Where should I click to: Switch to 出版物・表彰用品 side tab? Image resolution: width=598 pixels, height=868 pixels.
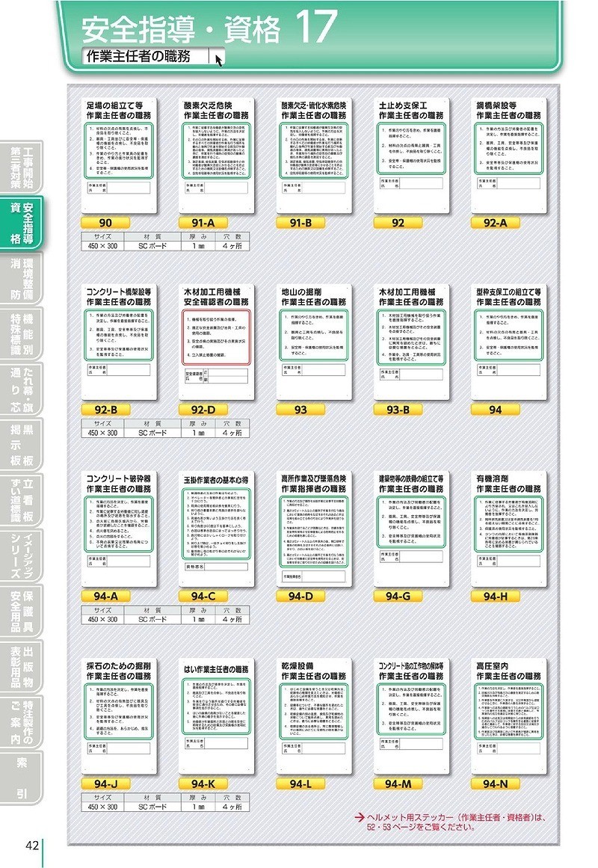coord(21,666)
